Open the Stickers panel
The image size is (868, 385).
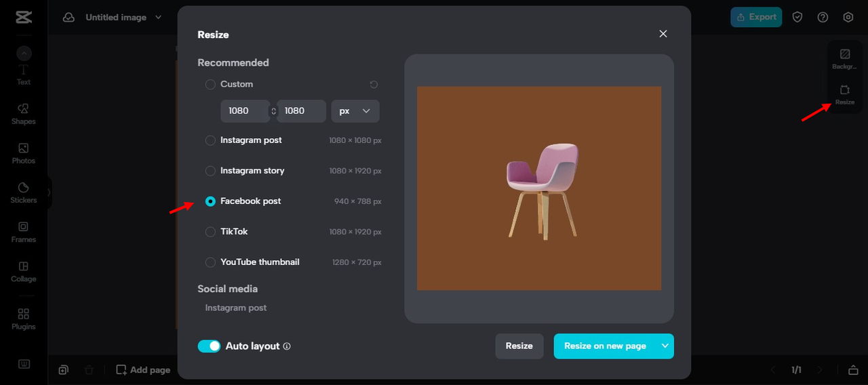point(24,192)
